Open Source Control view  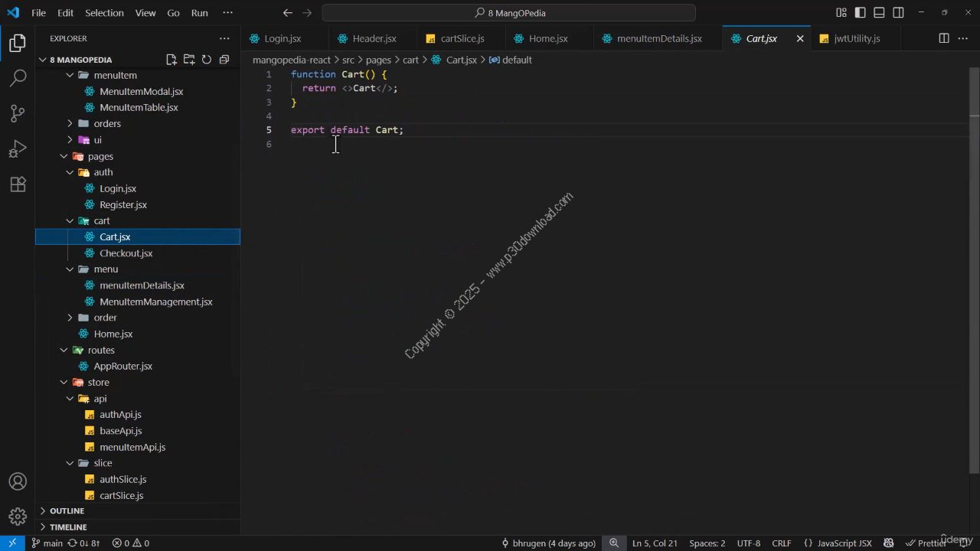(18, 113)
